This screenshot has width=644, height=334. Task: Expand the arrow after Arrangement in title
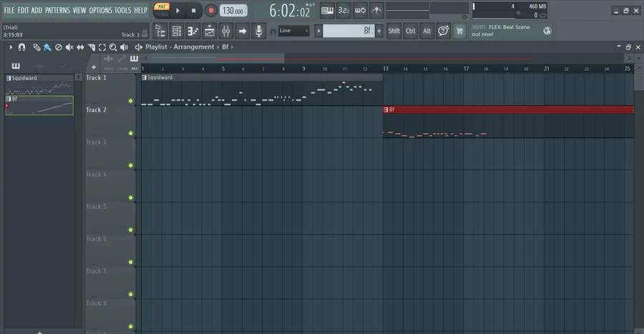218,47
